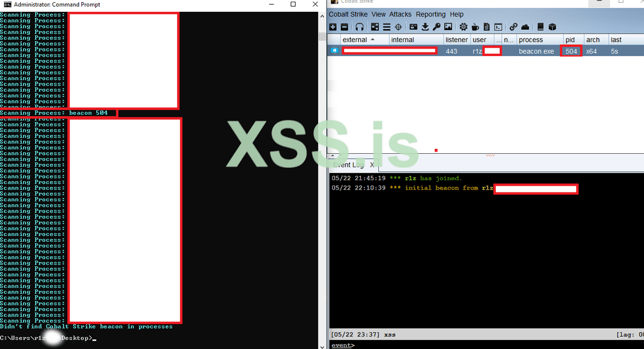Click the x64 arch cell
Screen dimensions: 644x349
tap(591, 51)
